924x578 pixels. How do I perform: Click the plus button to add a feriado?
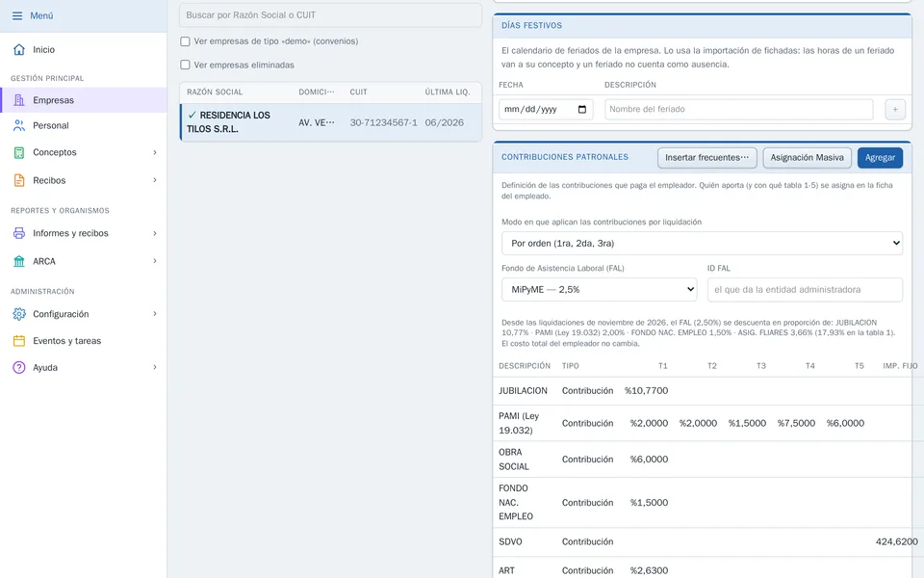pyautogui.click(x=894, y=109)
